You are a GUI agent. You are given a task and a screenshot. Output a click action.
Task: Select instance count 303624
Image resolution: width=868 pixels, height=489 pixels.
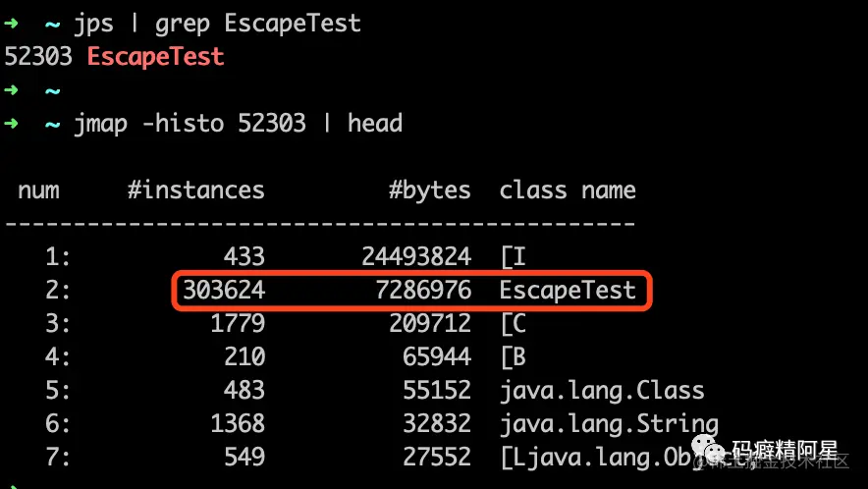(224, 291)
